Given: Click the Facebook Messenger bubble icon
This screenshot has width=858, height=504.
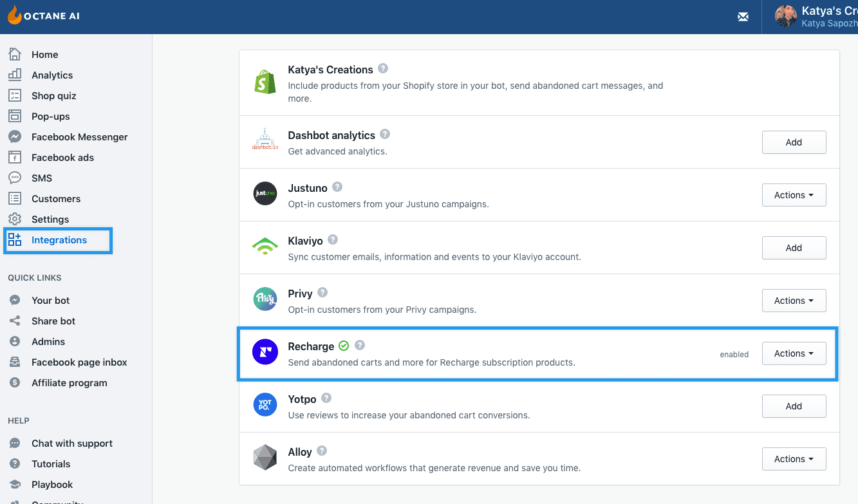Looking at the screenshot, I should (x=15, y=136).
